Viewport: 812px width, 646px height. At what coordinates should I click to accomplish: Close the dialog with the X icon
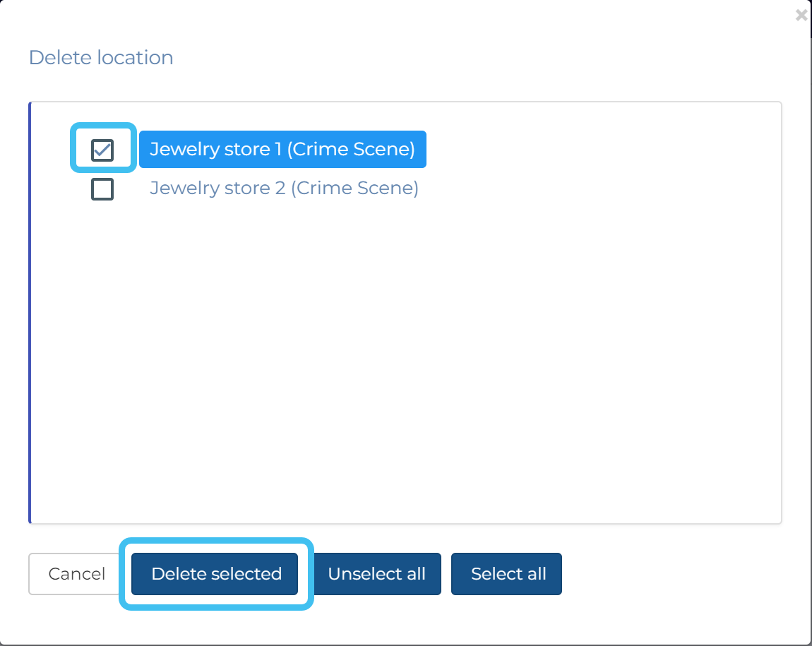tap(801, 15)
